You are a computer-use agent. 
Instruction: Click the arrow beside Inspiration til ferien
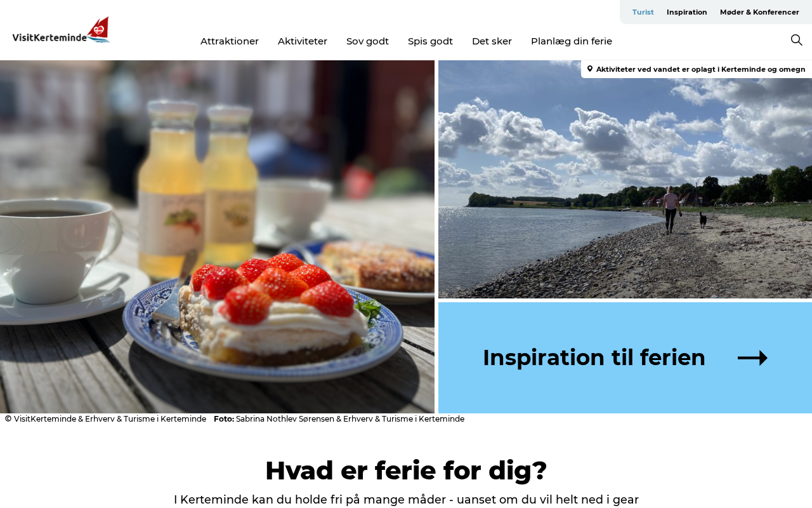tap(752, 358)
